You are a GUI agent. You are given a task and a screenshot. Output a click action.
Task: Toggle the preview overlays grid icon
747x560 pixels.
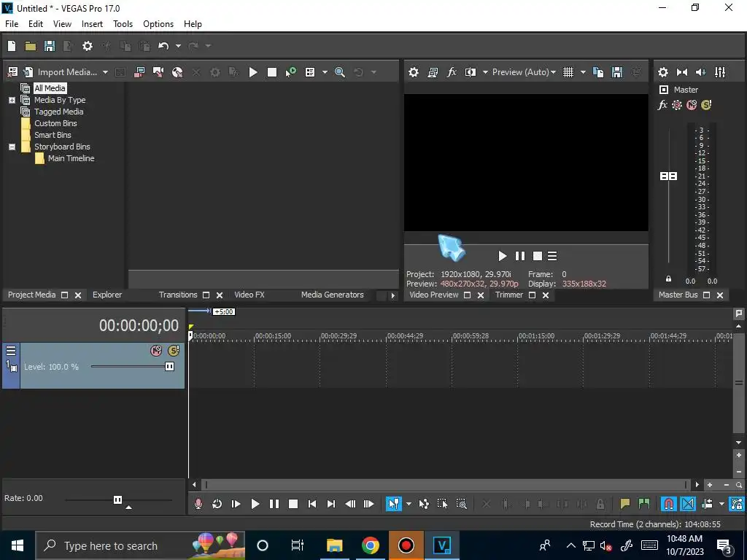click(x=568, y=72)
